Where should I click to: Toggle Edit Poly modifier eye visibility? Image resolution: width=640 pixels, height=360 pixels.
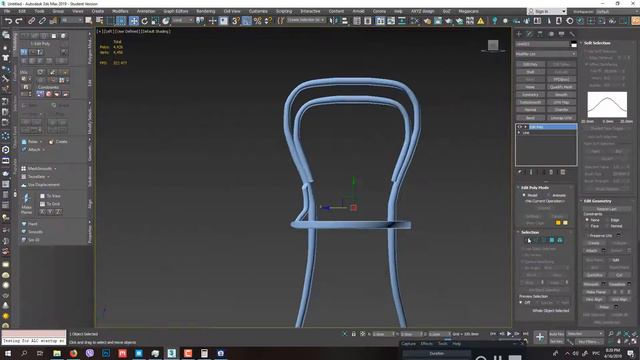(519, 127)
